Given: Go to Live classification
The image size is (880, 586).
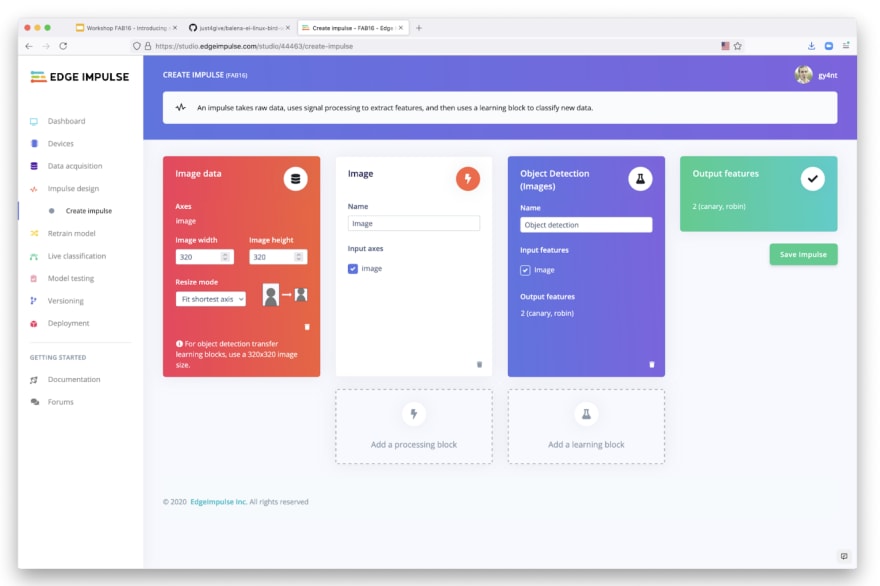Looking at the screenshot, I should tap(76, 256).
